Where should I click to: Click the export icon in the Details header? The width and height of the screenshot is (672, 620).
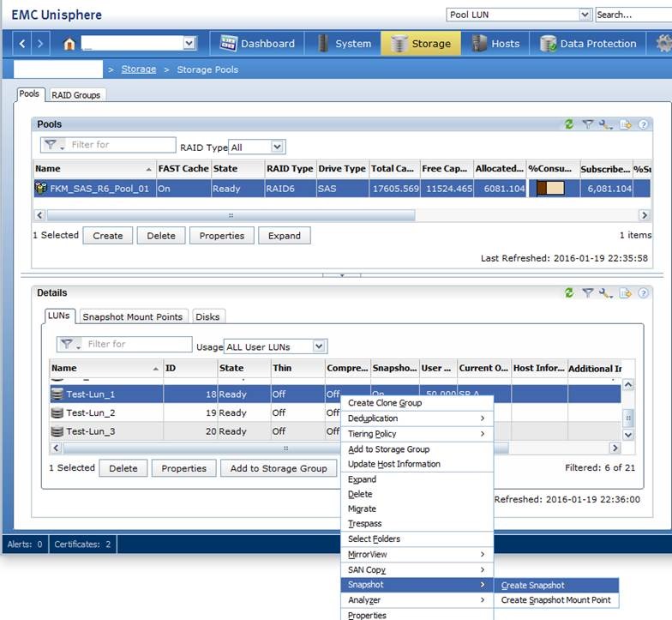[626, 293]
